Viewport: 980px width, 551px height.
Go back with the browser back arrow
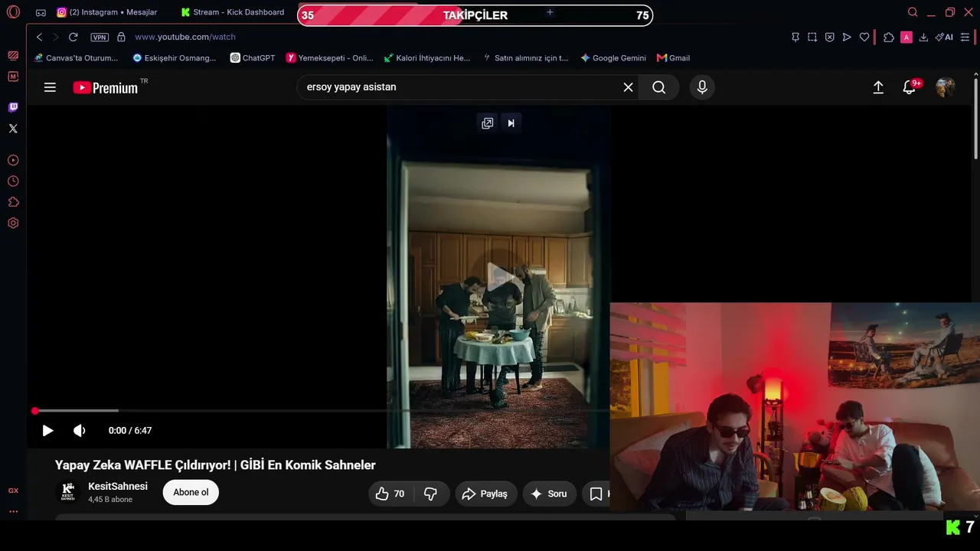(39, 37)
